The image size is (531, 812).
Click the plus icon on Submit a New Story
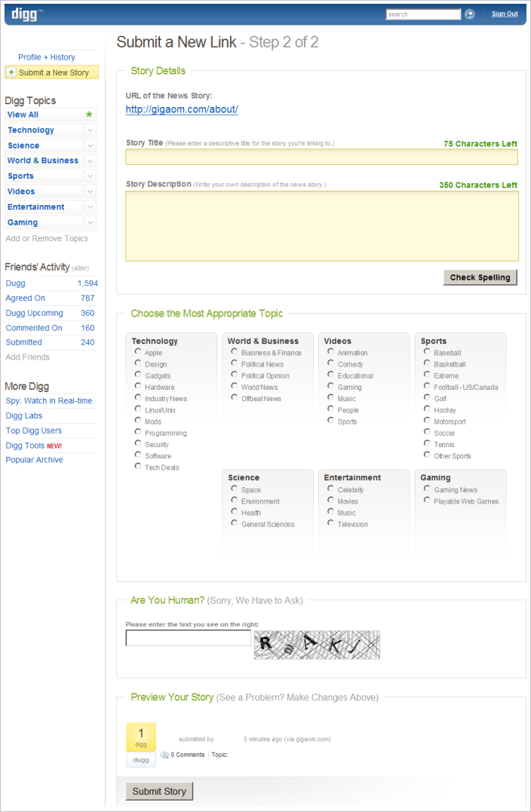pyautogui.click(x=12, y=72)
